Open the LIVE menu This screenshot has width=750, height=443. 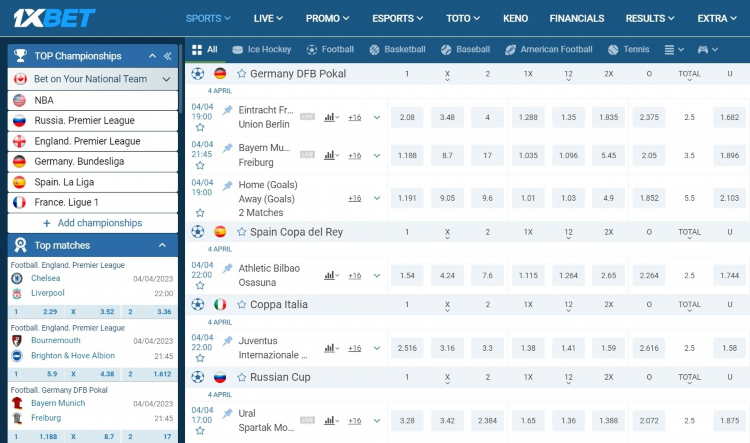268,18
